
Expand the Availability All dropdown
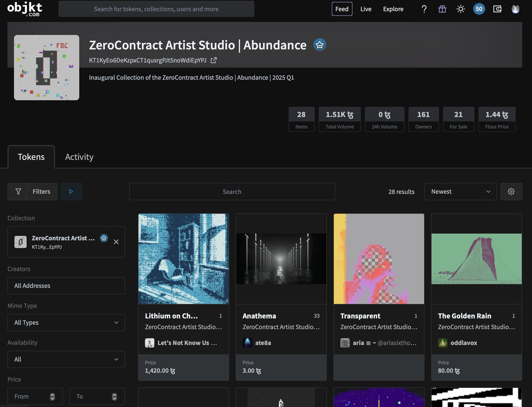pyautogui.click(x=66, y=359)
